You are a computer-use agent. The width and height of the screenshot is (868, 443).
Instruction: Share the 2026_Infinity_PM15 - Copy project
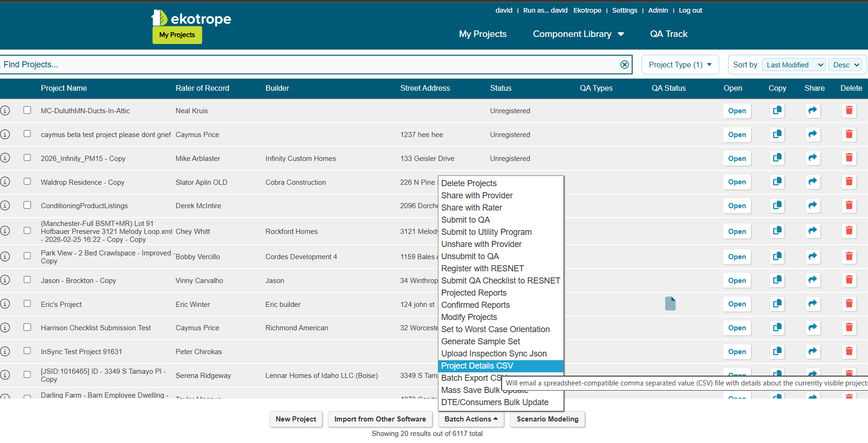point(813,158)
